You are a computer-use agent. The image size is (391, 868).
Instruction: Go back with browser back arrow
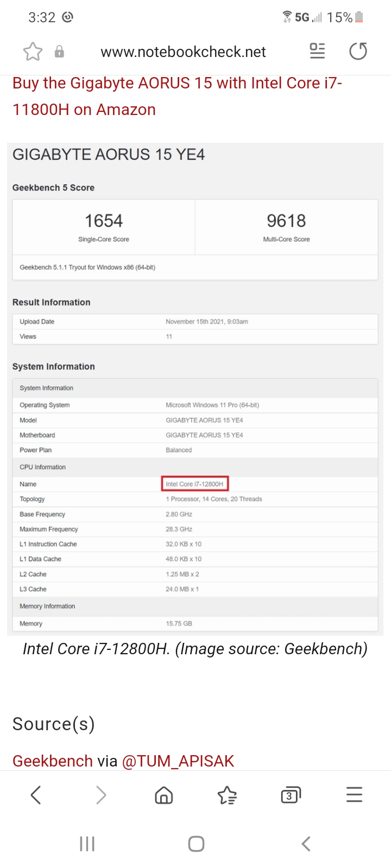click(x=36, y=795)
